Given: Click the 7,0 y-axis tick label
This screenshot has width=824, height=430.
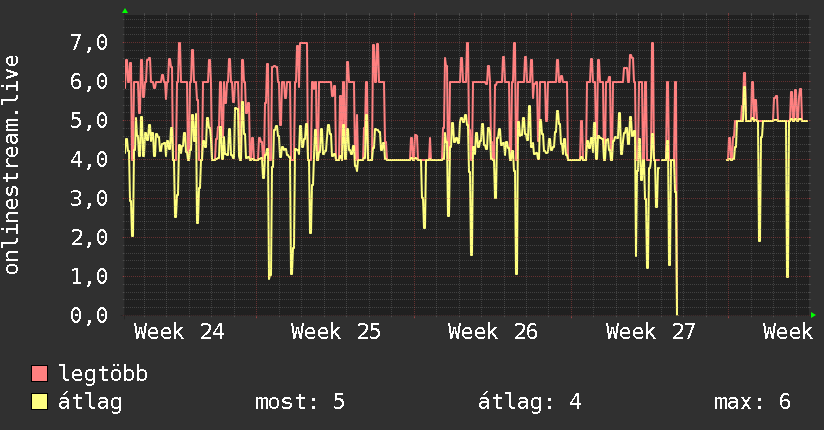Looking at the screenshot, I should pyautogui.click(x=89, y=43).
